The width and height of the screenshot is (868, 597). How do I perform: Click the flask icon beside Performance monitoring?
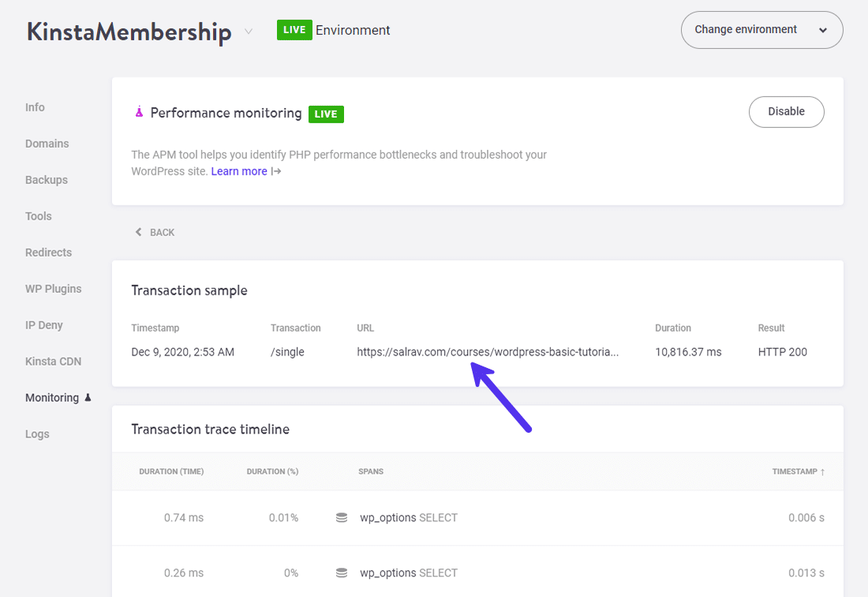click(x=139, y=113)
